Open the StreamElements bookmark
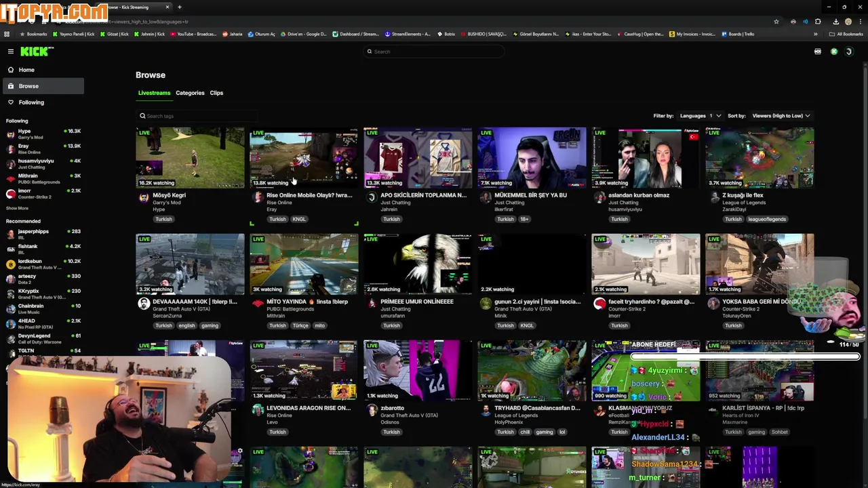This screenshot has height=488, width=868. 408,34
